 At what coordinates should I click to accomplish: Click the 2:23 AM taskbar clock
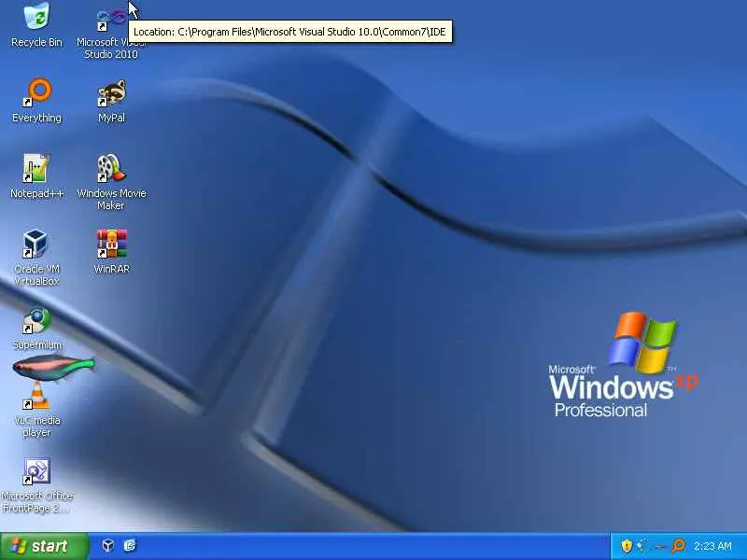[x=712, y=546]
